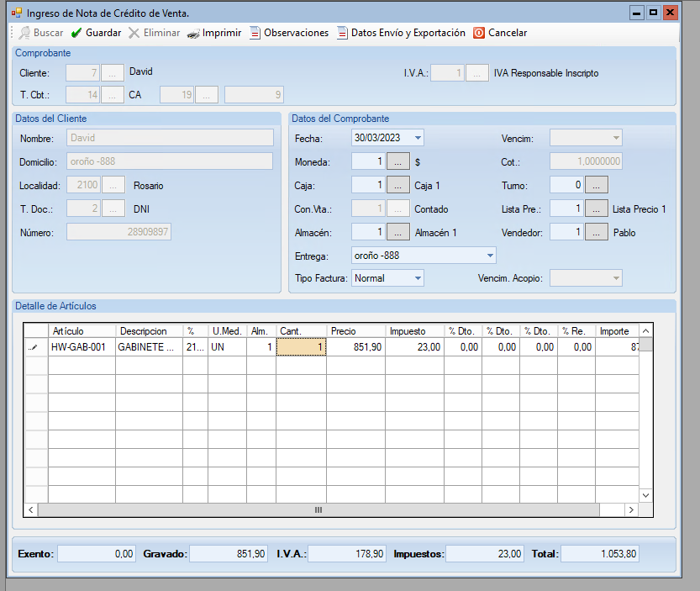Click the Precio column header
This screenshot has width=700, height=591.
355,331
